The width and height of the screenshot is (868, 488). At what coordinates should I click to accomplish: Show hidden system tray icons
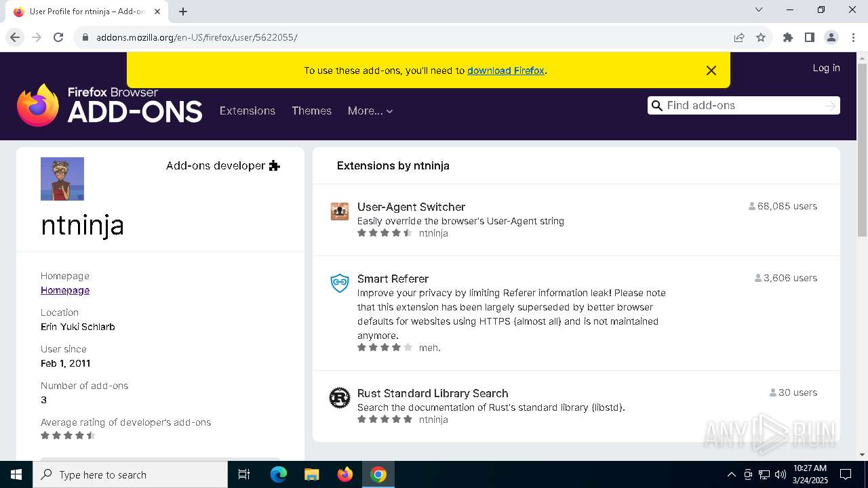pos(731,474)
